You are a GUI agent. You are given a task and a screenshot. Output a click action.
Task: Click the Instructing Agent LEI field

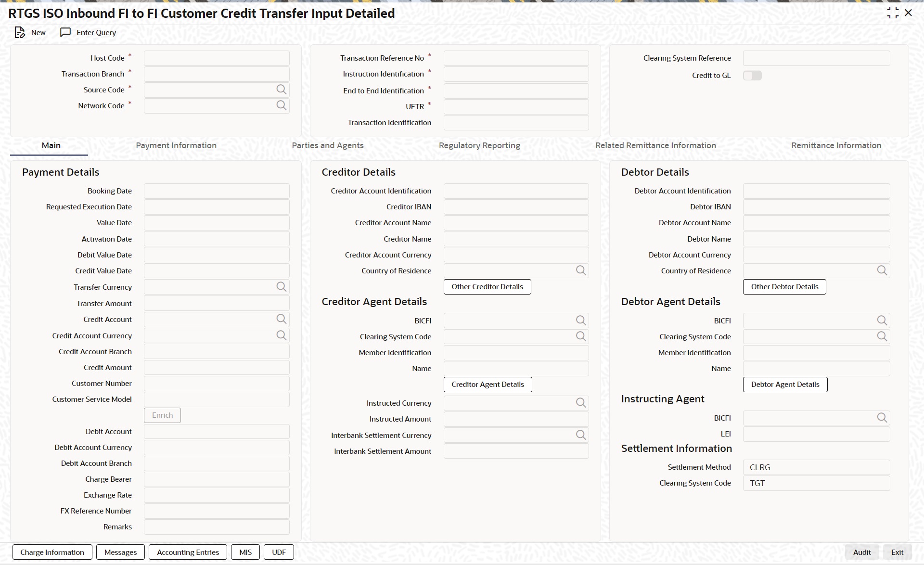pos(816,434)
